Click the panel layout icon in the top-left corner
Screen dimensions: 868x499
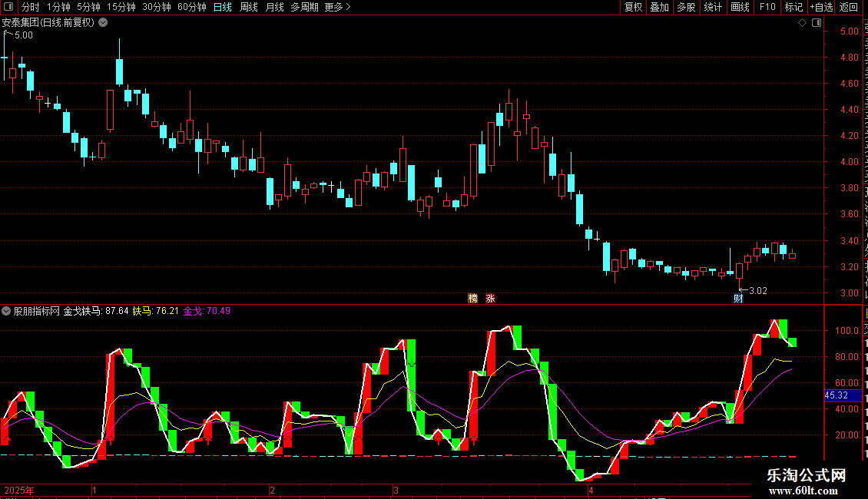[8, 7]
